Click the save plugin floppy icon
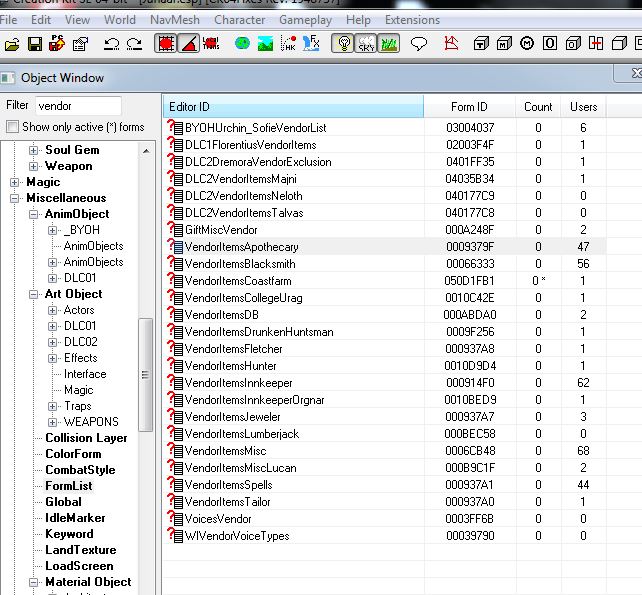 pyautogui.click(x=34, y=43)
